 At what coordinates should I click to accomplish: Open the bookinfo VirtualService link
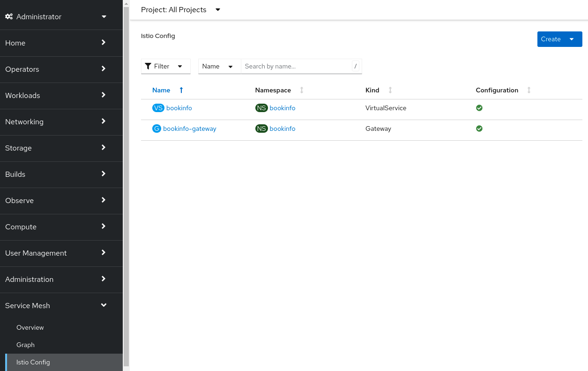coord(179,108)
